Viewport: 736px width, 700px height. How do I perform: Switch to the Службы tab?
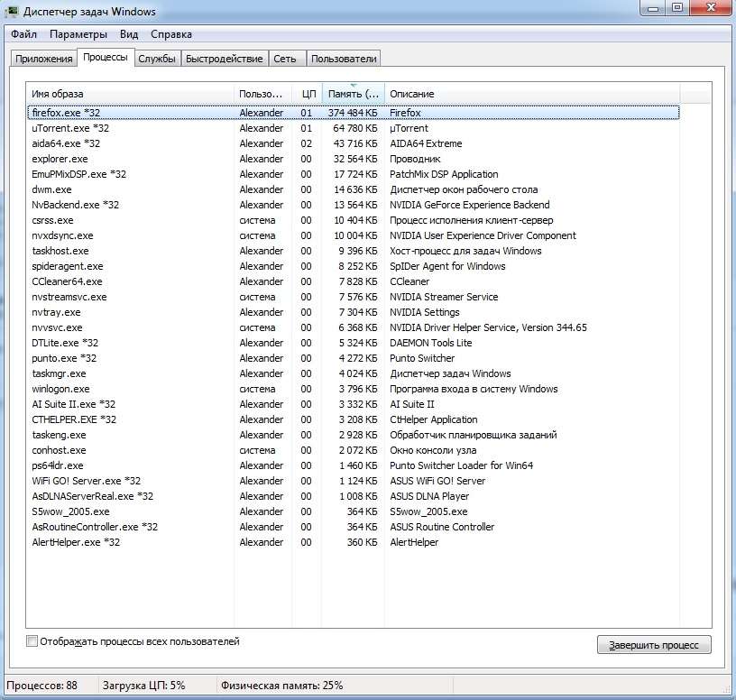click(157, 59)
